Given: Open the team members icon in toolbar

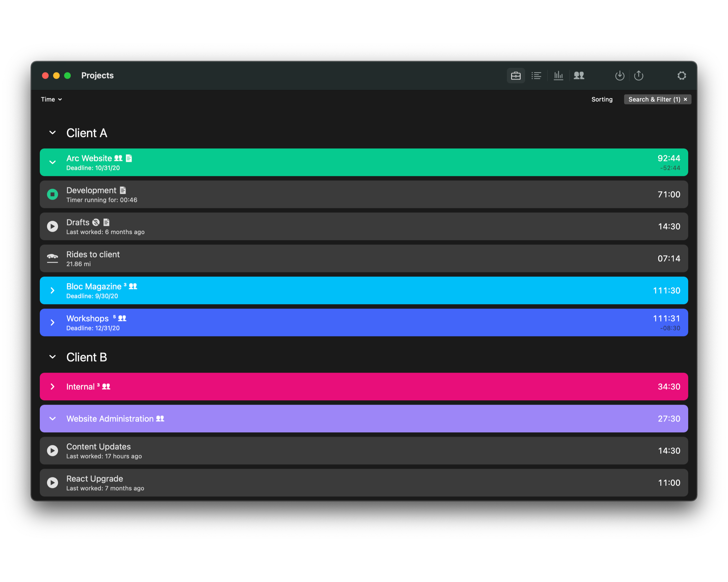Looking at the screenshot, I should [579, 76].
